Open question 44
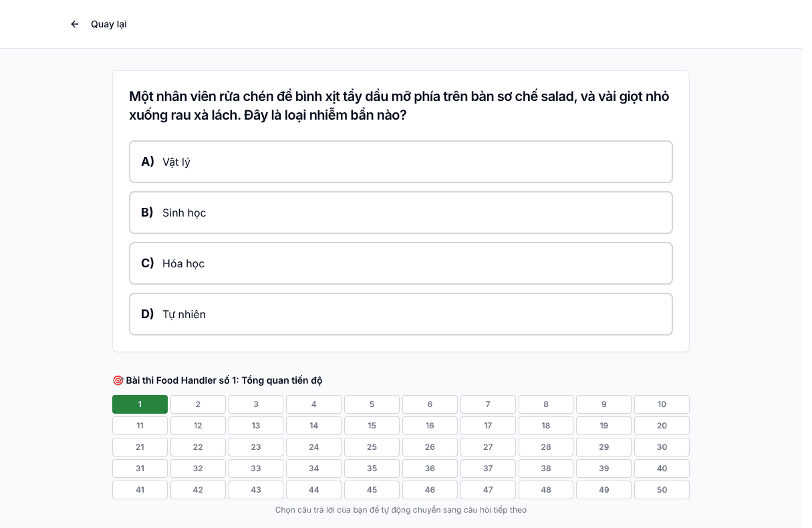 (314, 490)
